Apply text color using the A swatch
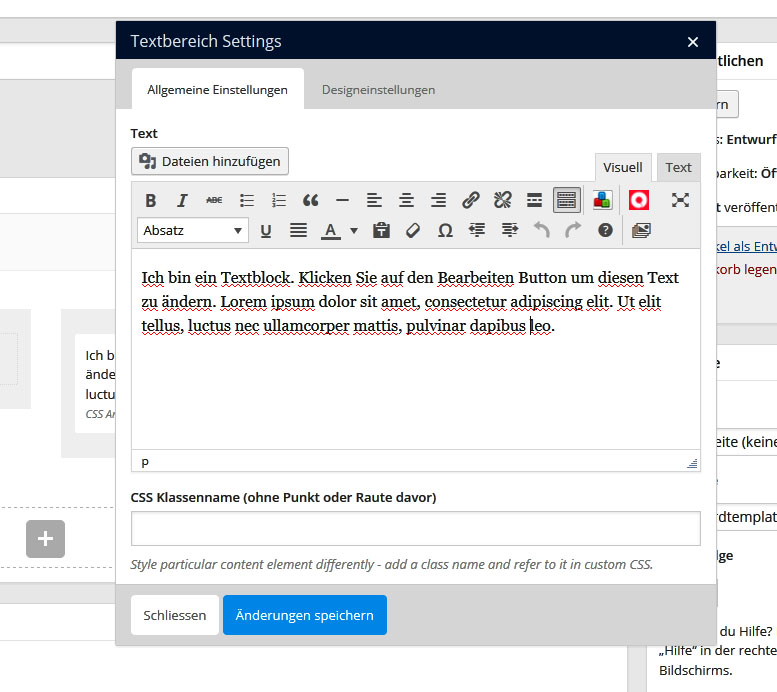 point(330,230)
